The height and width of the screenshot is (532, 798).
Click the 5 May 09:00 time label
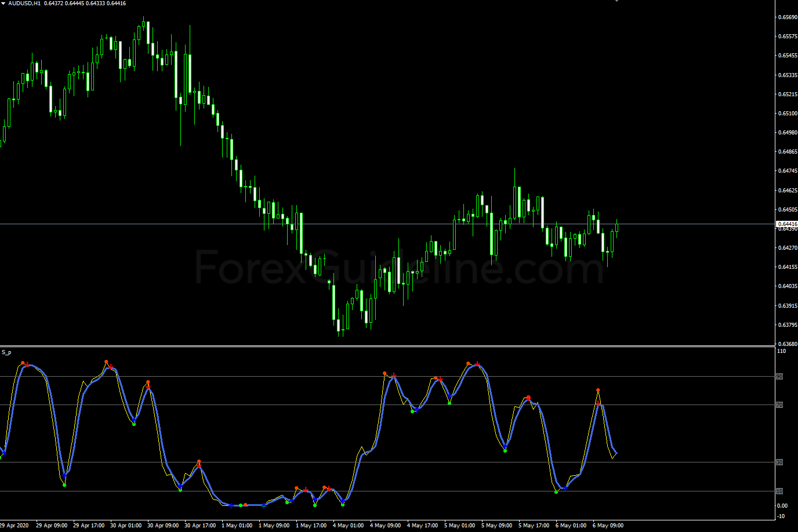pyautogui.click(x=496, y=526)
